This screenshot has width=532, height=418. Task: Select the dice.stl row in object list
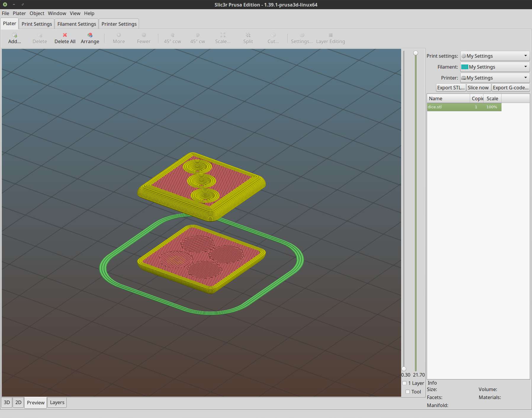point(464,107)
